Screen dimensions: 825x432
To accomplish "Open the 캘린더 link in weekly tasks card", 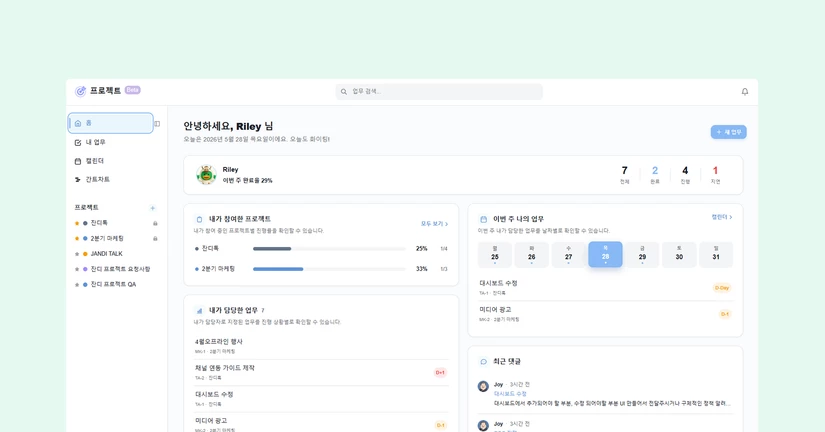I will [721, 217].
